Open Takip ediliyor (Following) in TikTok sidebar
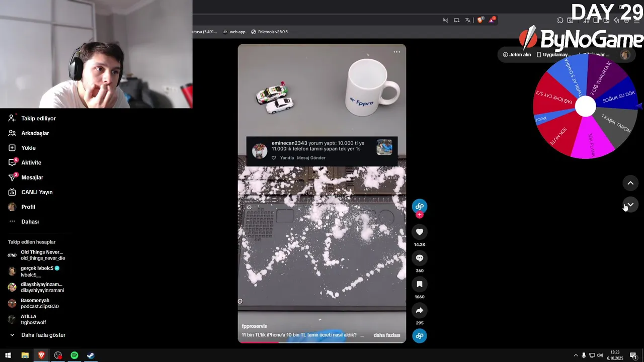 point(32,118)
